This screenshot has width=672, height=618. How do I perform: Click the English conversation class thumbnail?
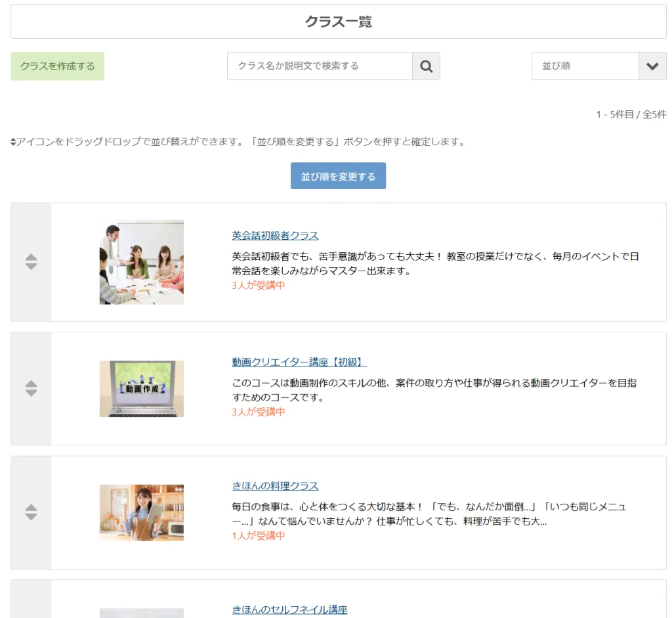tap(142, 261)
